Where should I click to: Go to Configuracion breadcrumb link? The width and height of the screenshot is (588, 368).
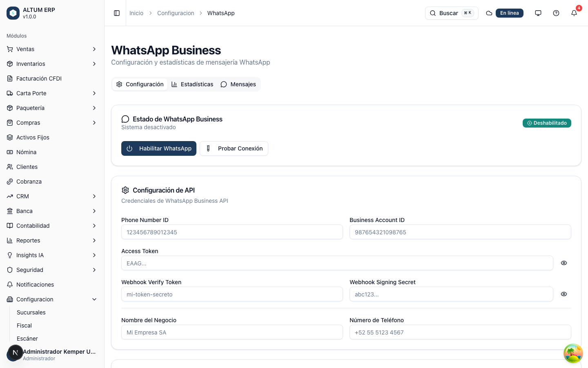coord(176,13)
